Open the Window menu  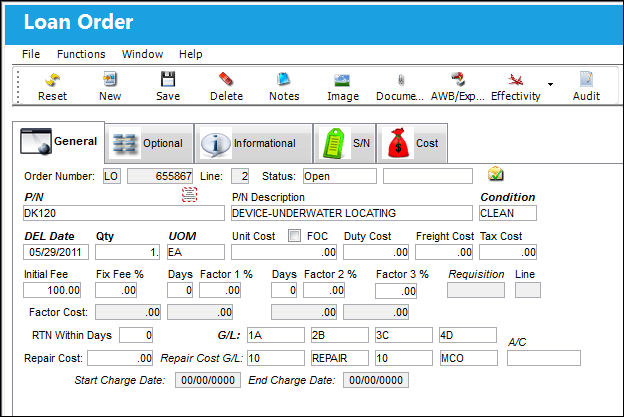click(142, 54)
